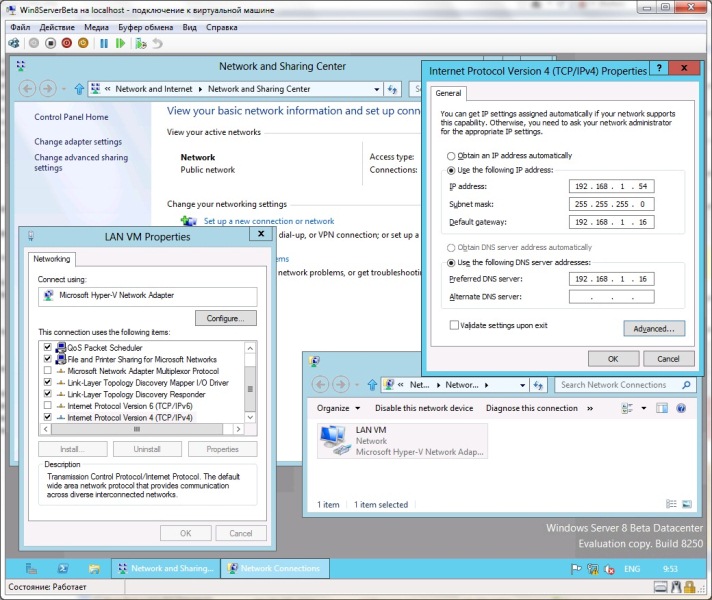Toggle Internet Protocol Version 6 checkbox
The width and height of the screenshot is (712, 600).
[47, 406]
